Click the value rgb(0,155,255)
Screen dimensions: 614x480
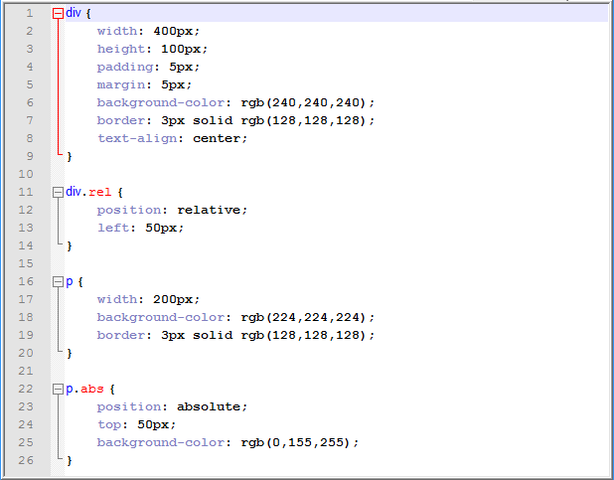[295, 443]
